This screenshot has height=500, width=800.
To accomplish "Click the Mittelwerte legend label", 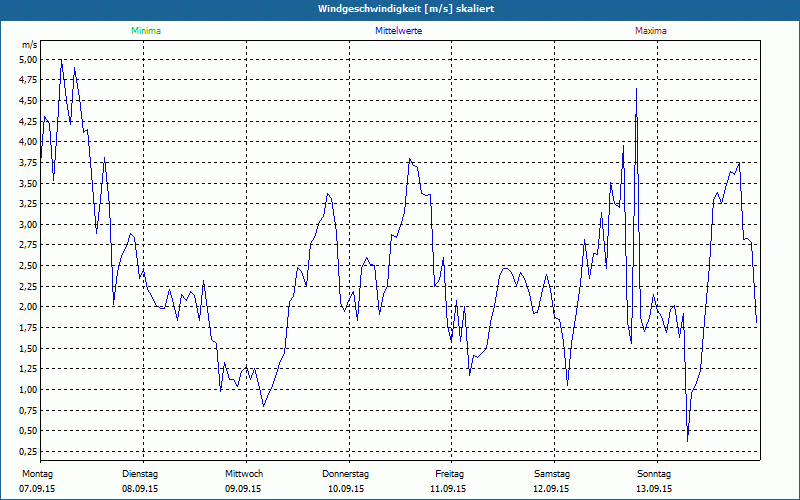I will point(398,31).
